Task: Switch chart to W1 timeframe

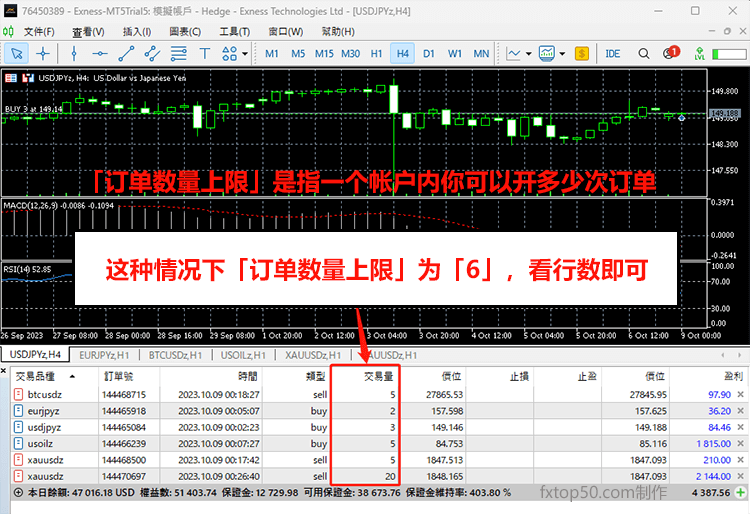Action: click(454, 54)
